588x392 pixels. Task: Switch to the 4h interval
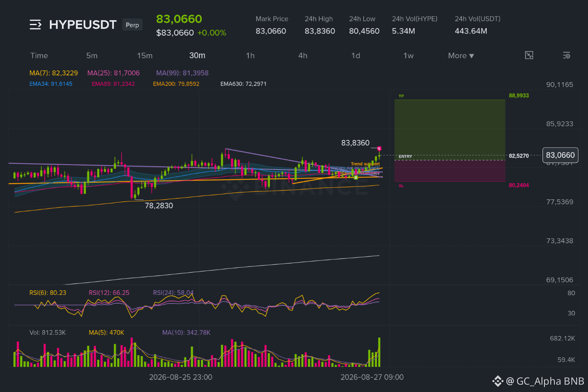[x=303, y=56]
